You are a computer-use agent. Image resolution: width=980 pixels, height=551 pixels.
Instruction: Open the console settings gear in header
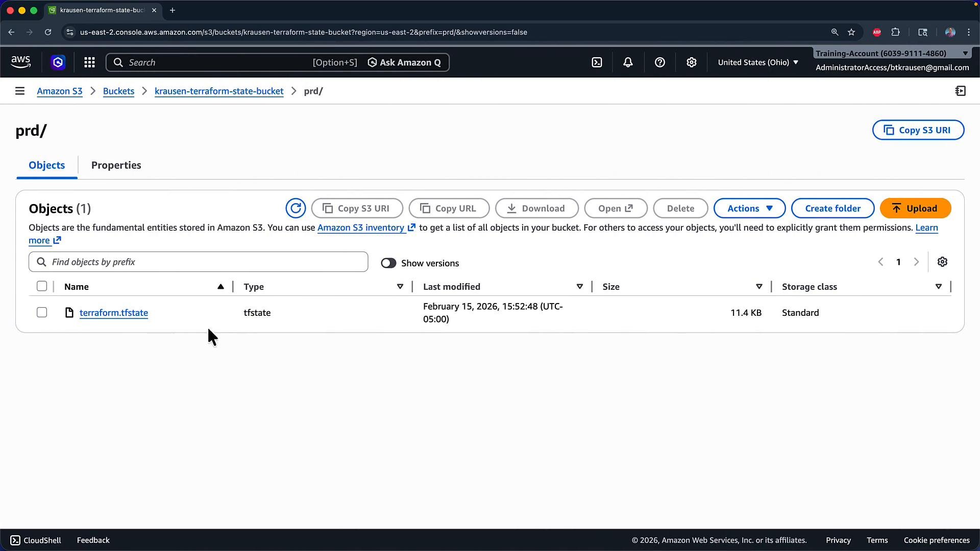click(691, 62)
